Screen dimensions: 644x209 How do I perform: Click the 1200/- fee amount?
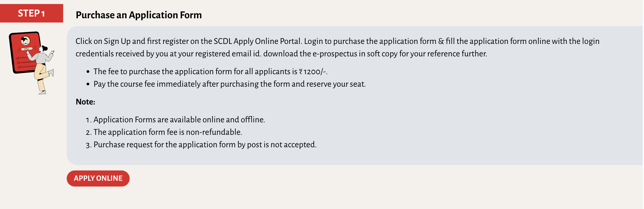(x=315, y=72)
